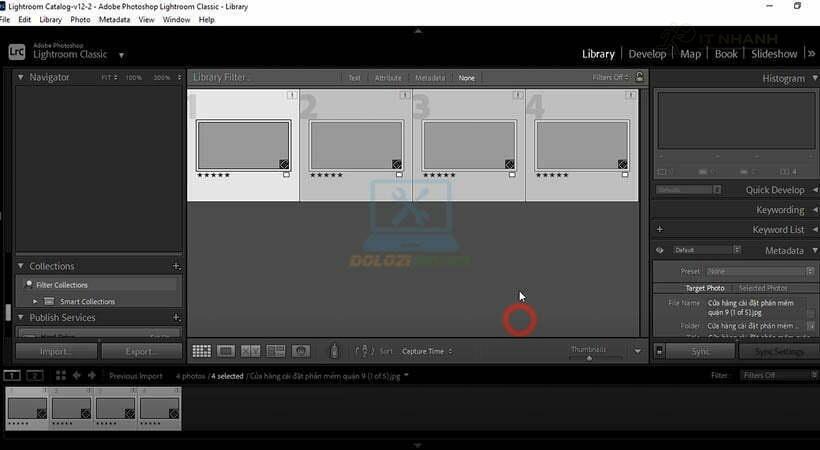
Task: Select the Painter spray can tool
Action: coord(335,351)
